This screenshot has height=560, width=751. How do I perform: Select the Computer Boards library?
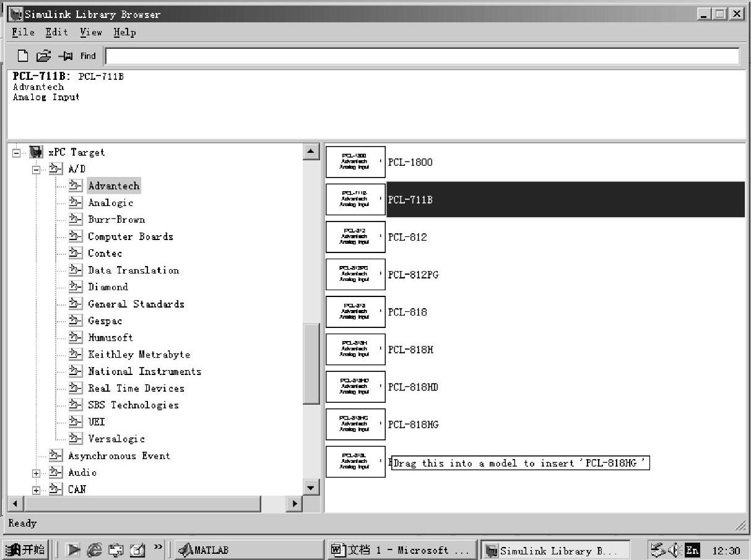point(131,236)
